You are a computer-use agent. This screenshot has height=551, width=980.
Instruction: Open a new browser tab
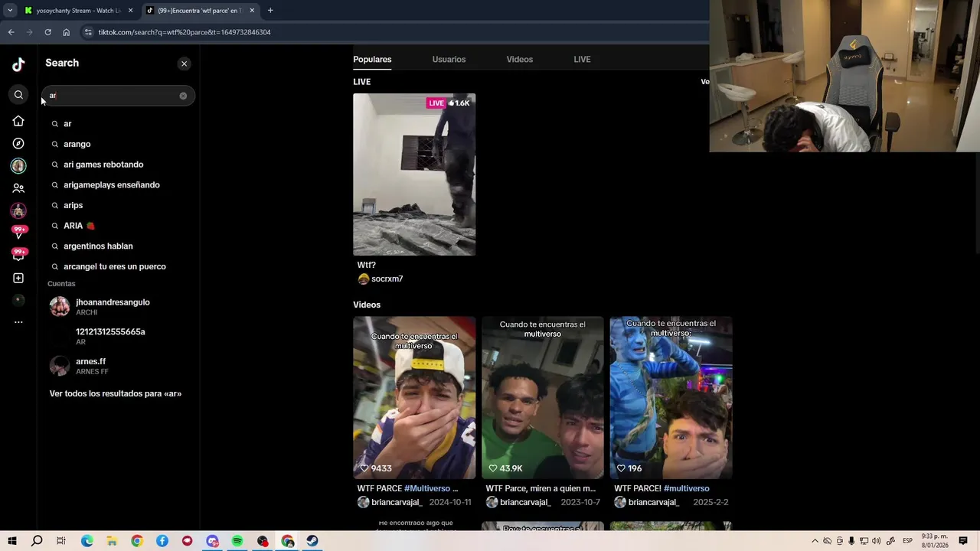(270, 11)
